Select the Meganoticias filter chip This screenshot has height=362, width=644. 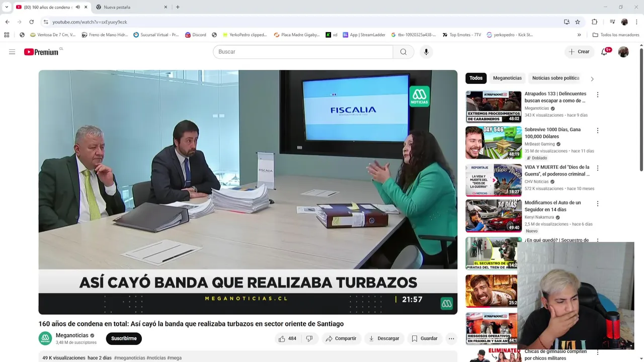[507, 78]
